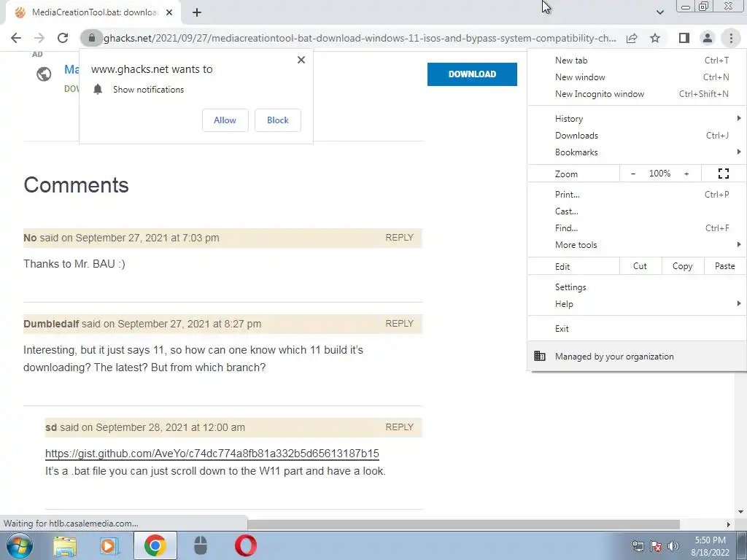747x560 pixels.
Task: Open File Explorer from the taskbar
Action: 65,546
